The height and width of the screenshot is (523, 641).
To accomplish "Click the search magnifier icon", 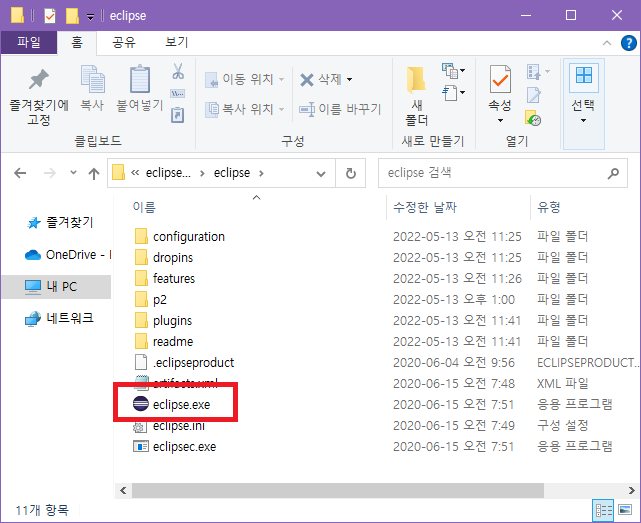I will pyautogui.click(x=613, y=173).
